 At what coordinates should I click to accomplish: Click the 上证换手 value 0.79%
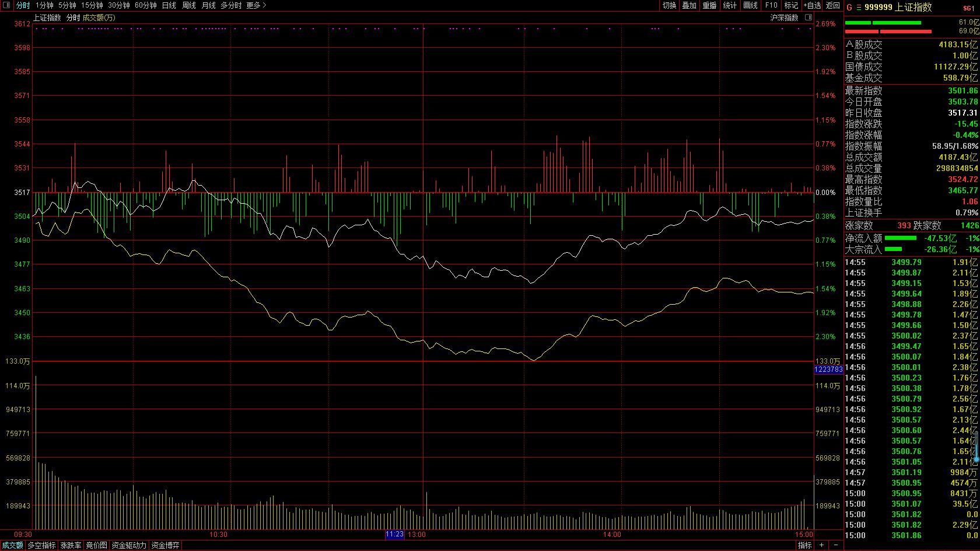click(x=967, y=212)
